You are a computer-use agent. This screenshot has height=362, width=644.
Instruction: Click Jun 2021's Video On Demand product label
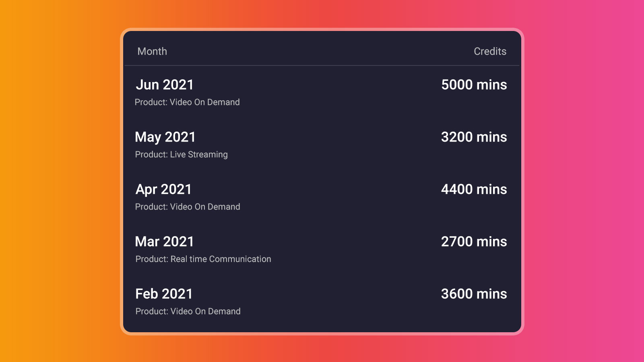(x=187, y=102)
